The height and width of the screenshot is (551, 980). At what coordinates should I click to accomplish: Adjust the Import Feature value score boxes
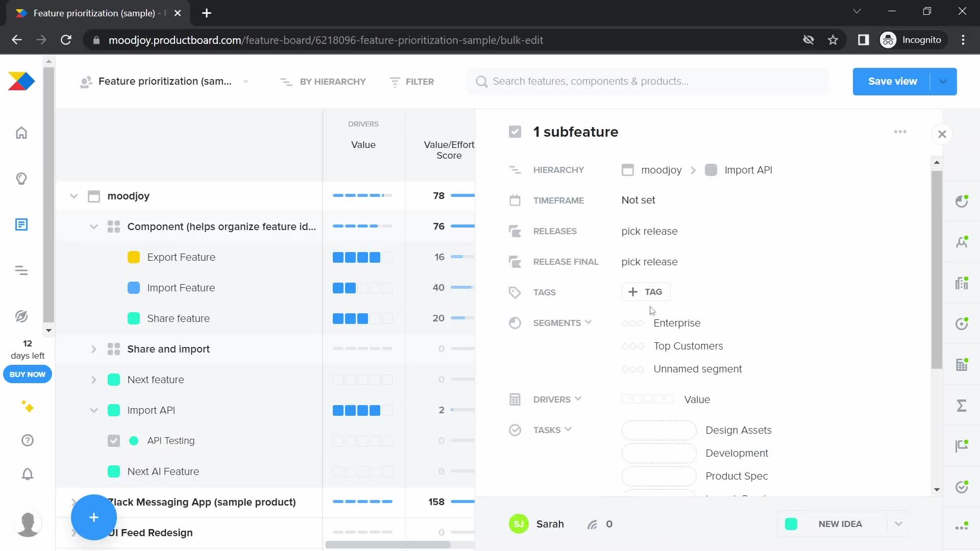pos(362,288)
